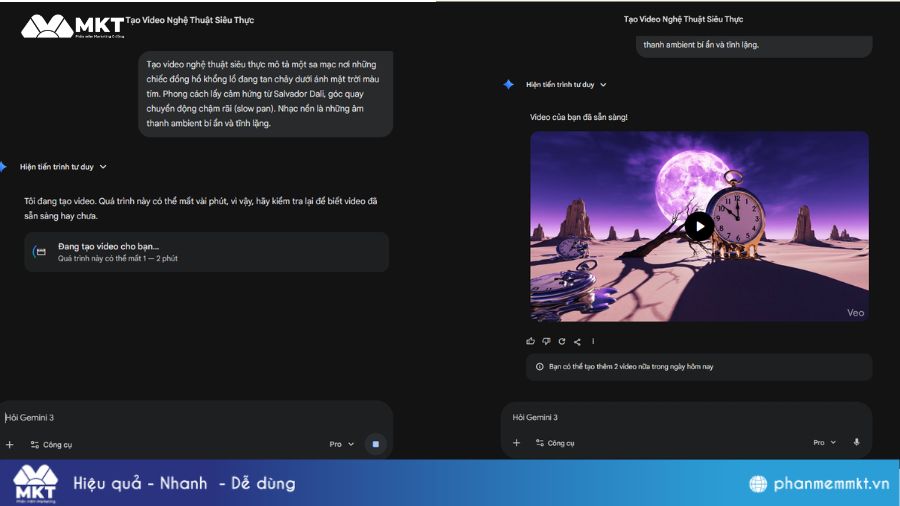
Task: Play the generated Veo video
Action: click(x=699, y=226)
